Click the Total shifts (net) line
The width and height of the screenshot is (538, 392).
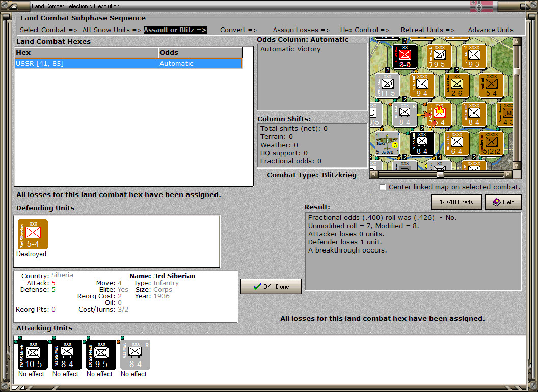(x=293, y=129)
